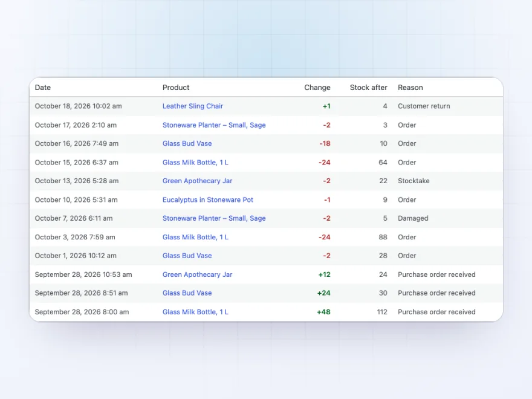Select date October 1, 2026 10:12 am
This screenshot has height=399, width=532.
(x=76, y=256)
